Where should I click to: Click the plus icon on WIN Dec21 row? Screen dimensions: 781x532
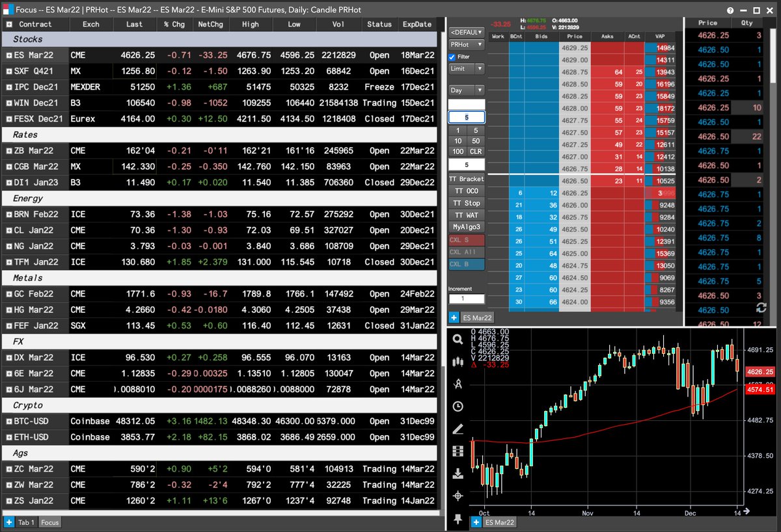point(8,103)
